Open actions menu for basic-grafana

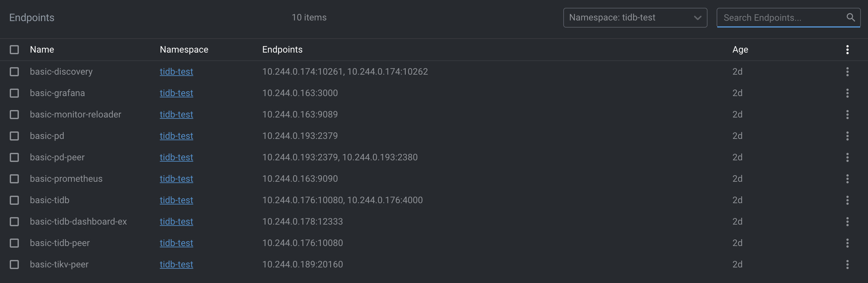[x=847, y=93]
